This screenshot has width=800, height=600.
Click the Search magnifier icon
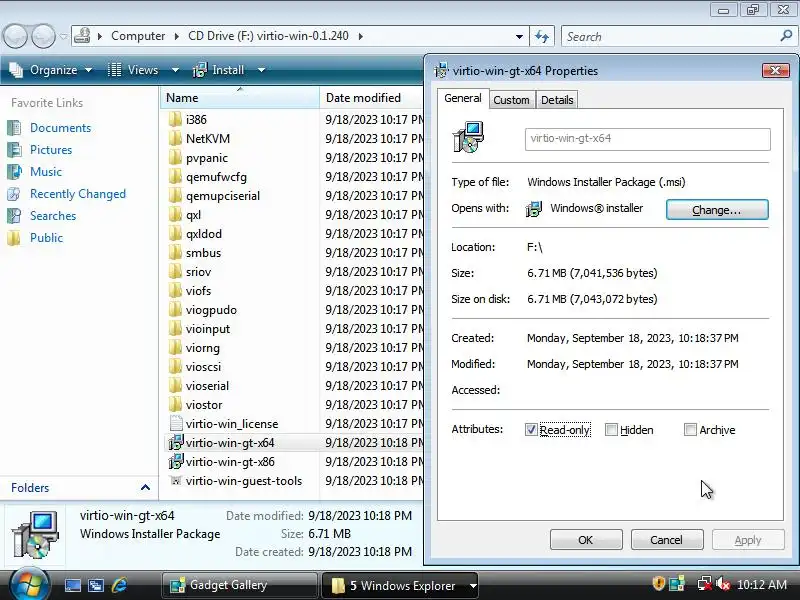click(786, 36)
